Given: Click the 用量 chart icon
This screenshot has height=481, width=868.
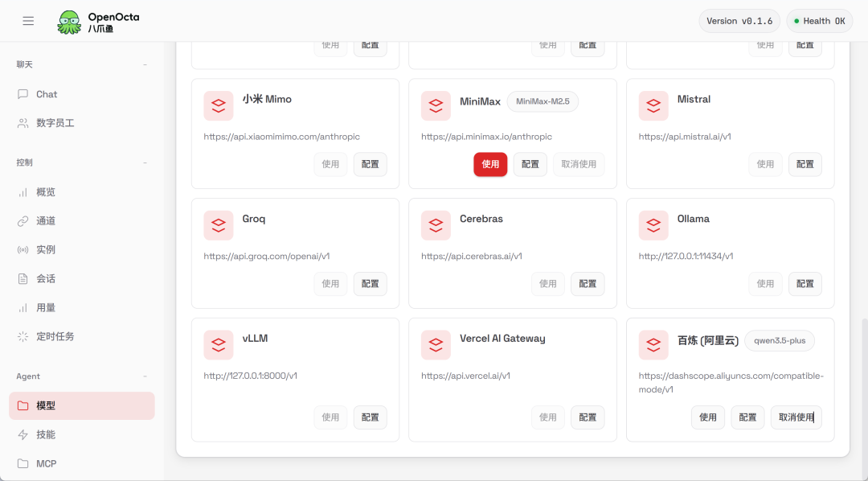Looking at the screenshot, I should 23,307.
